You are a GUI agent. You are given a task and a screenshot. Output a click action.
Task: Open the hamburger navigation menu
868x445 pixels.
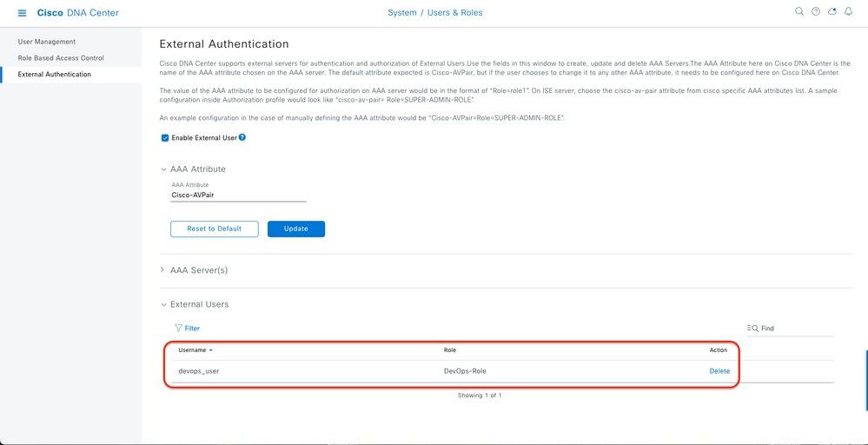tap(22, 13)
